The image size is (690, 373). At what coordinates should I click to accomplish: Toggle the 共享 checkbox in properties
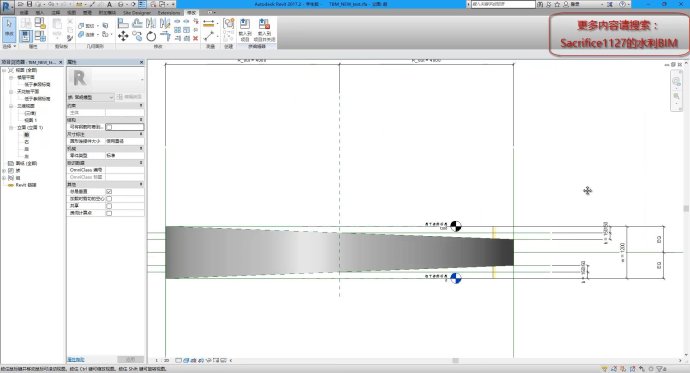tap(109, 206)
